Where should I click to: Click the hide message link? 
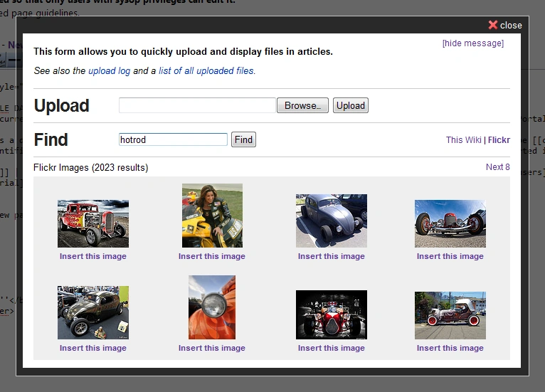pyautogui.click(x=472, y=43)
